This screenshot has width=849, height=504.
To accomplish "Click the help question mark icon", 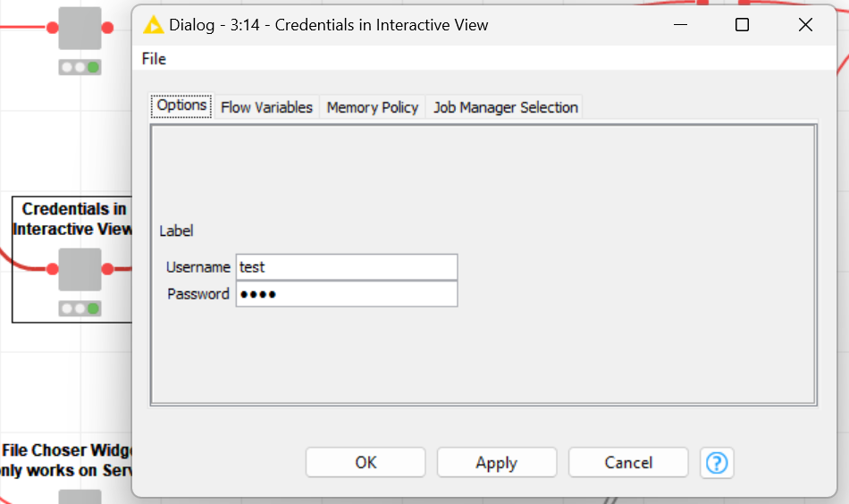I will (717, 463).
